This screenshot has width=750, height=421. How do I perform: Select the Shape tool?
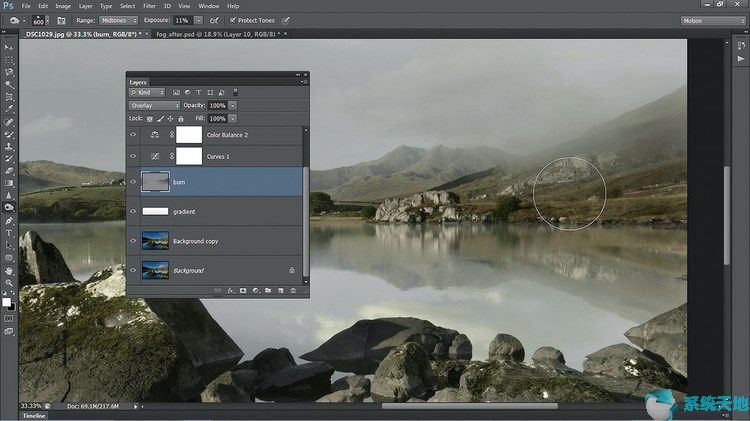point(9,258)
